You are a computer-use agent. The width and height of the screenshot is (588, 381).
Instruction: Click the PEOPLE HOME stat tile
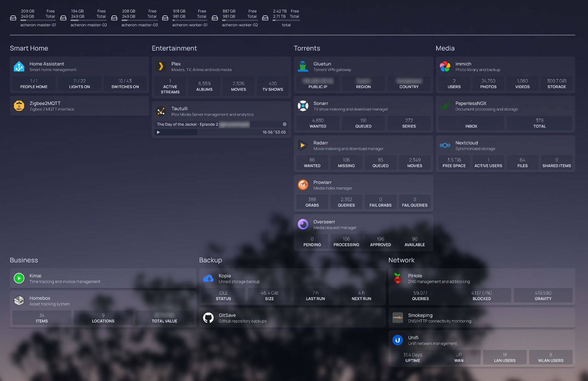(x=34, y=83)
